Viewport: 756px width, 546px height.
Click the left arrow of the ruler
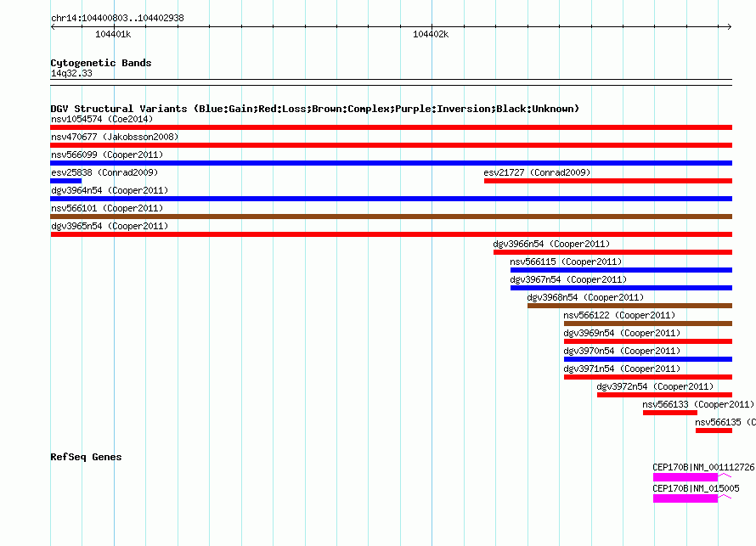[53, 26]
